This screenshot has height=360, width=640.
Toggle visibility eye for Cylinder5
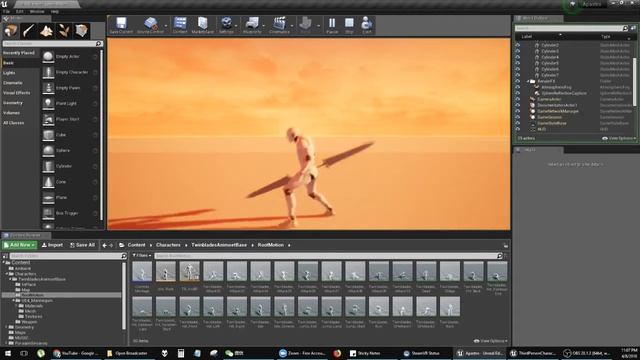point(518,63)
